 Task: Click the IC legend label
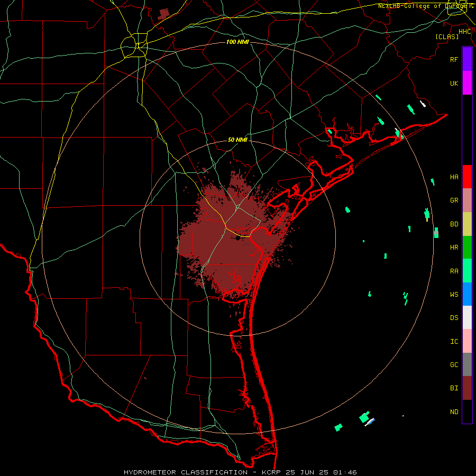point(454,342)
